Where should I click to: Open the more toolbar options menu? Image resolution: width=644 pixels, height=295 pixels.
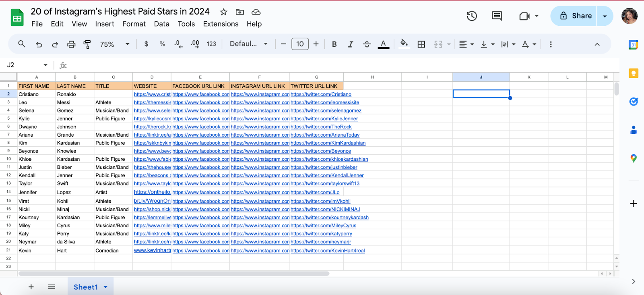click(551, 44)
